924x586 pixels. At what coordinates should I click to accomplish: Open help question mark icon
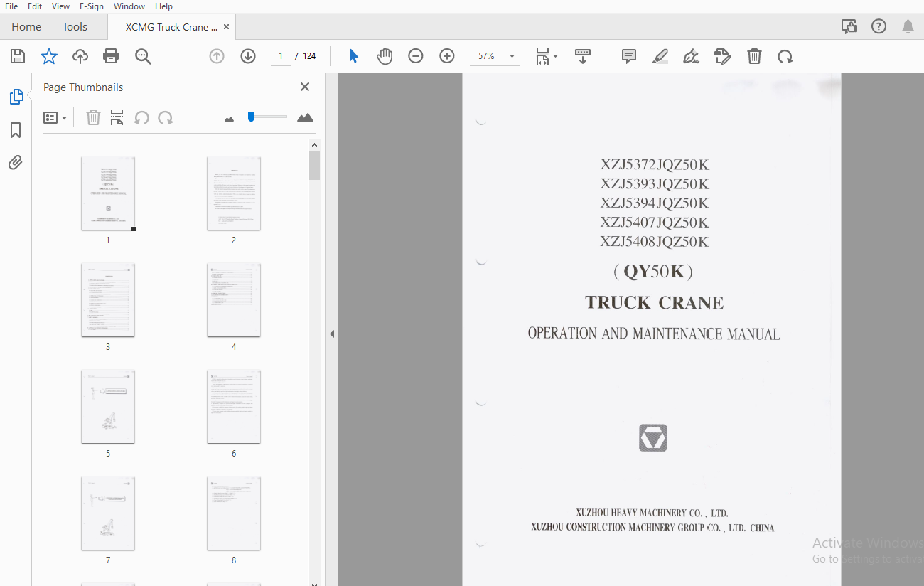(x=879, y=27)
